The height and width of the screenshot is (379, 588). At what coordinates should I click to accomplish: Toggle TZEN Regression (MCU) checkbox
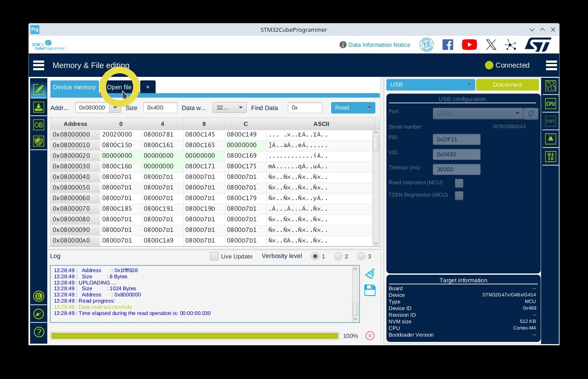click(x=459, y=195)
